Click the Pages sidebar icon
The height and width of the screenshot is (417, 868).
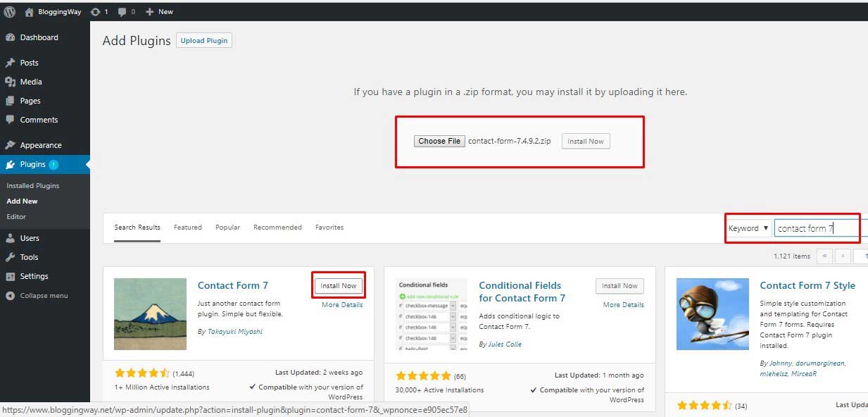[x=10, y=101]
